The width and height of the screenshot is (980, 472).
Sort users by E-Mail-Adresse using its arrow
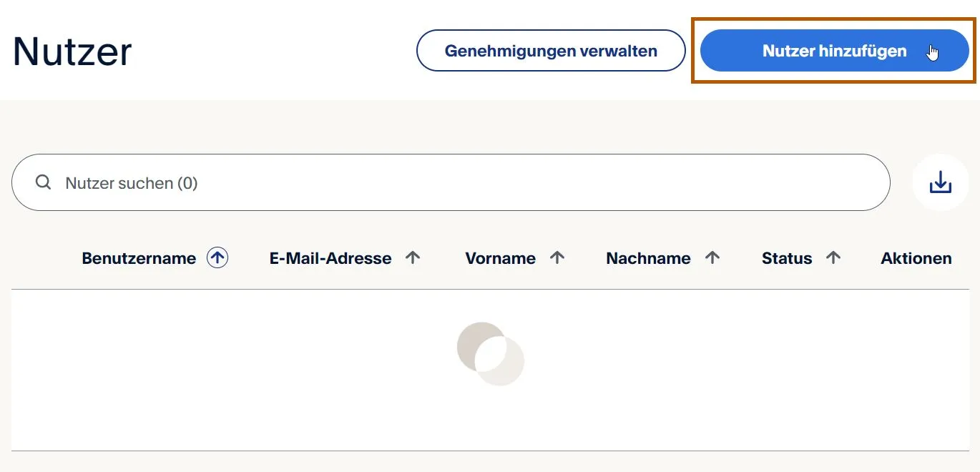pos(413,257)
